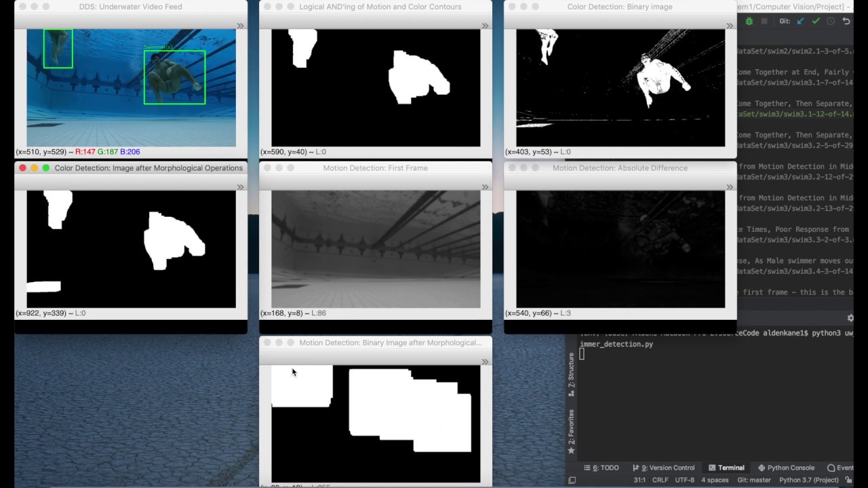Click Git Commit green checkmark icon
The height and width of the screenshot is (488, 868).
click(816, 21)
